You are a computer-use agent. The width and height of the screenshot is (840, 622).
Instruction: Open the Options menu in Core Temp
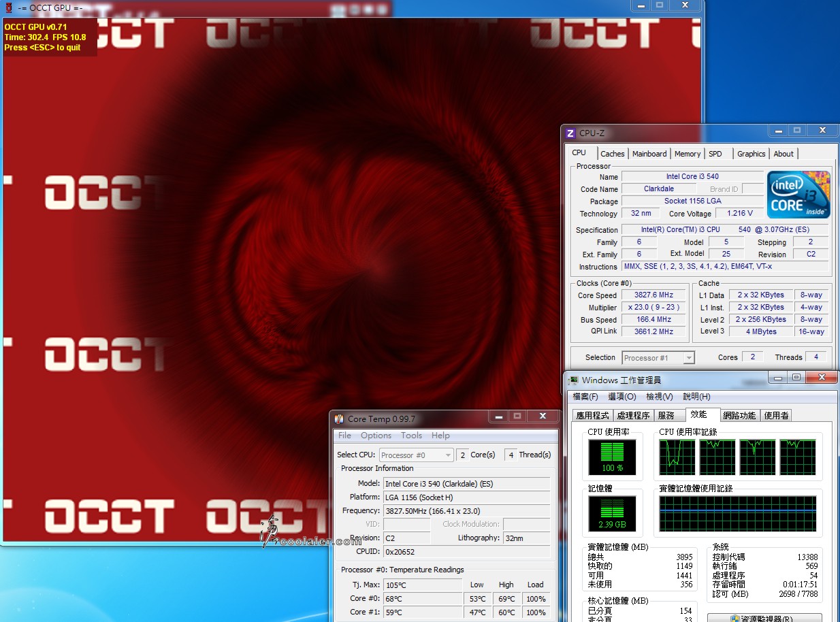[376, 436]
